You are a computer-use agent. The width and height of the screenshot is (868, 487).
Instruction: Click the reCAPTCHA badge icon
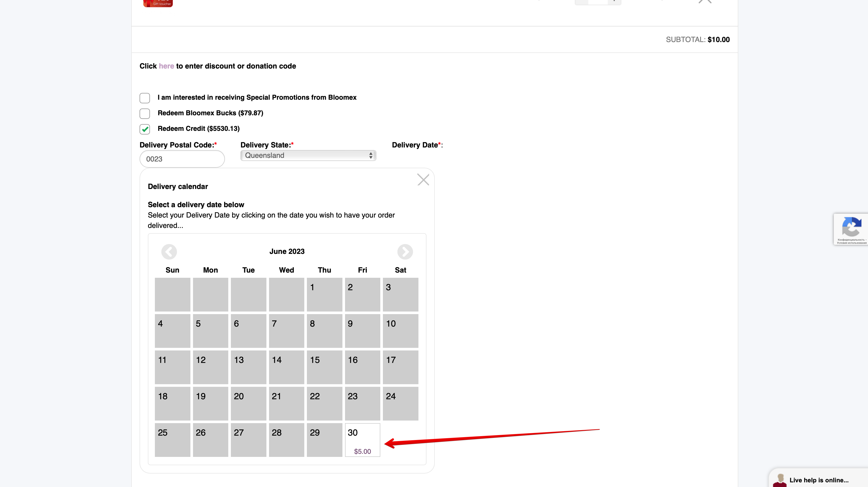[851, 227]
